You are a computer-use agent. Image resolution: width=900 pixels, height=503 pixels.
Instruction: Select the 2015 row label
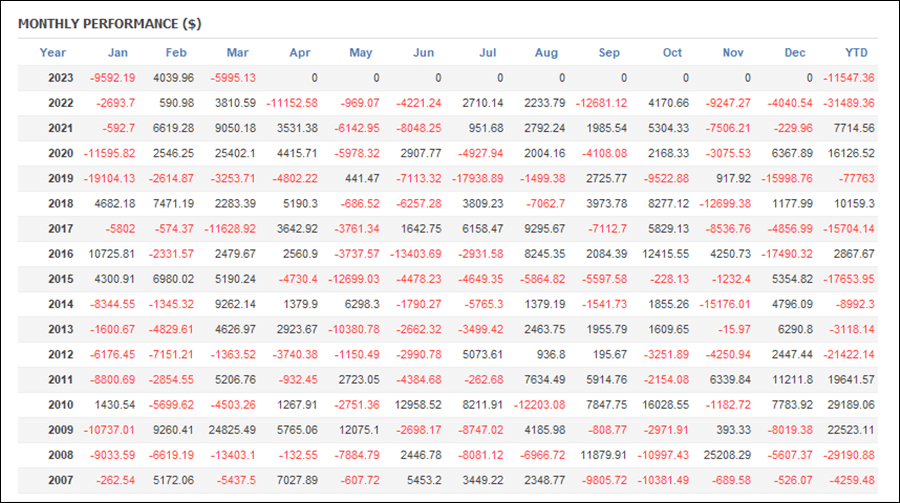click(60, 279)
